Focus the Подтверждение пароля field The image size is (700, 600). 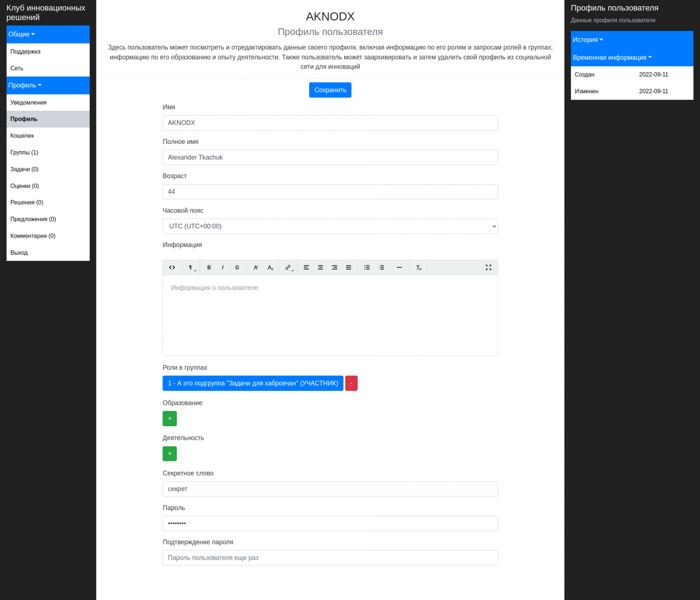pyautogui.click(x=330, y=558)
